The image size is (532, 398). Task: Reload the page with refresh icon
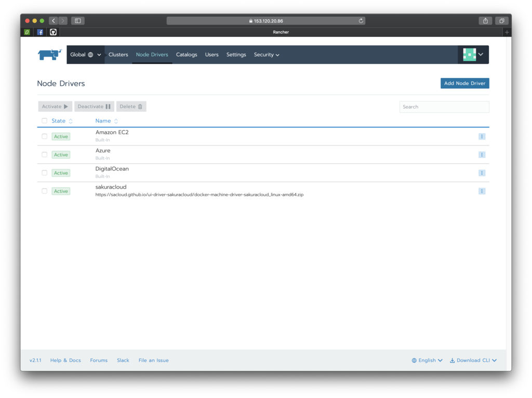(x=361, y=21)
